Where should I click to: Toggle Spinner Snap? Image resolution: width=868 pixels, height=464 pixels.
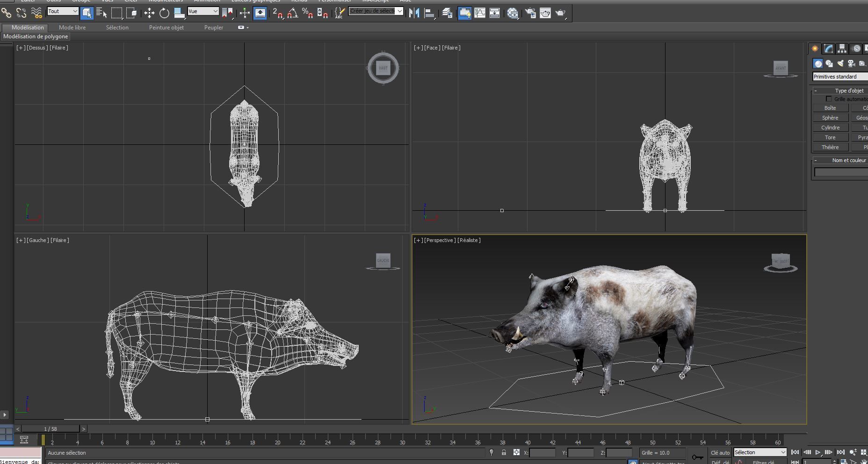(x=323, y=13)
